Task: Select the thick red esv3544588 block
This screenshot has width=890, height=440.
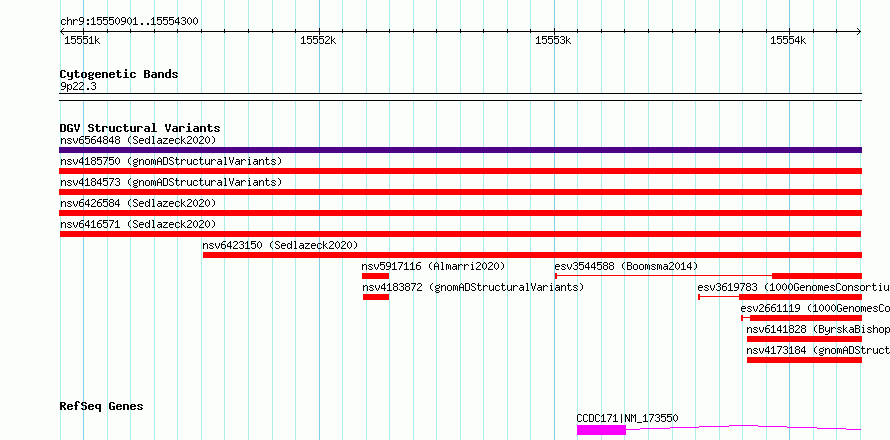Action: click(x=817, y=276)
